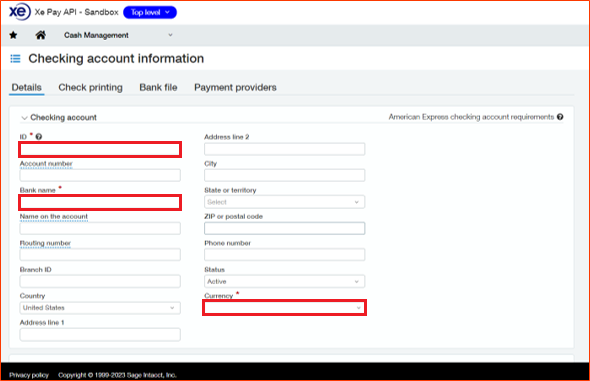
Task: Open the State or territory dropdown
Action: [x=284, y=202]
